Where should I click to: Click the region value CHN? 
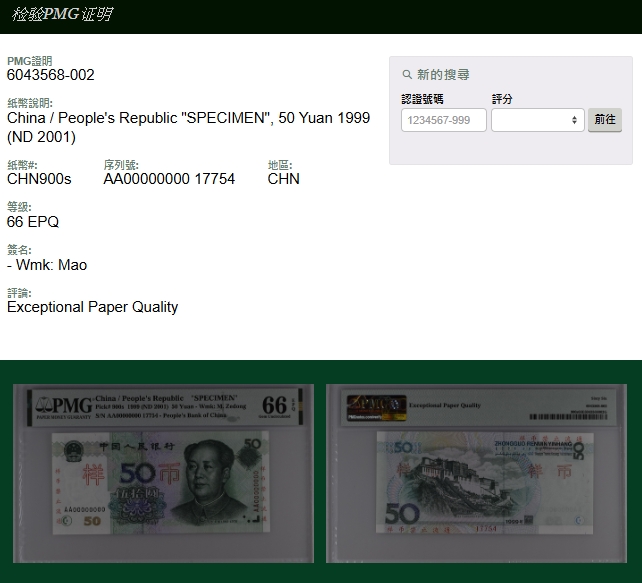(283, 179)
